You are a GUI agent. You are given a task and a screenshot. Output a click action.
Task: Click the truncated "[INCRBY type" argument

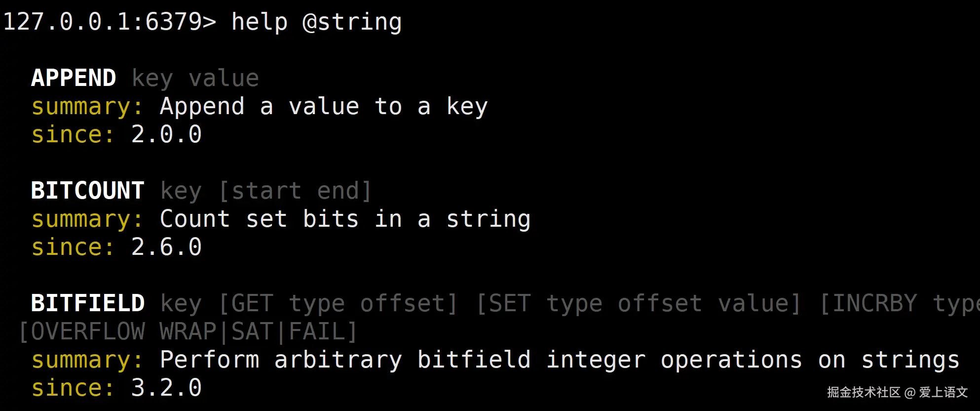click(899, 303)
